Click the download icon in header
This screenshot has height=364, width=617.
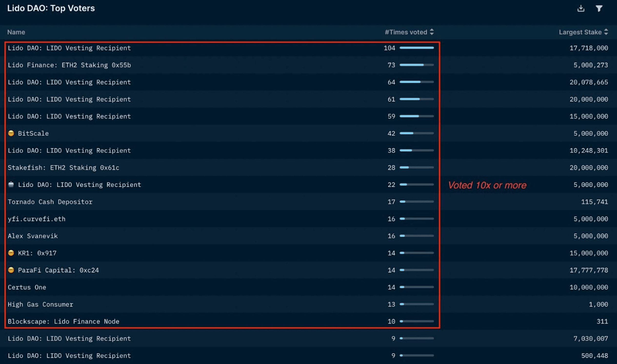(581, 9)
